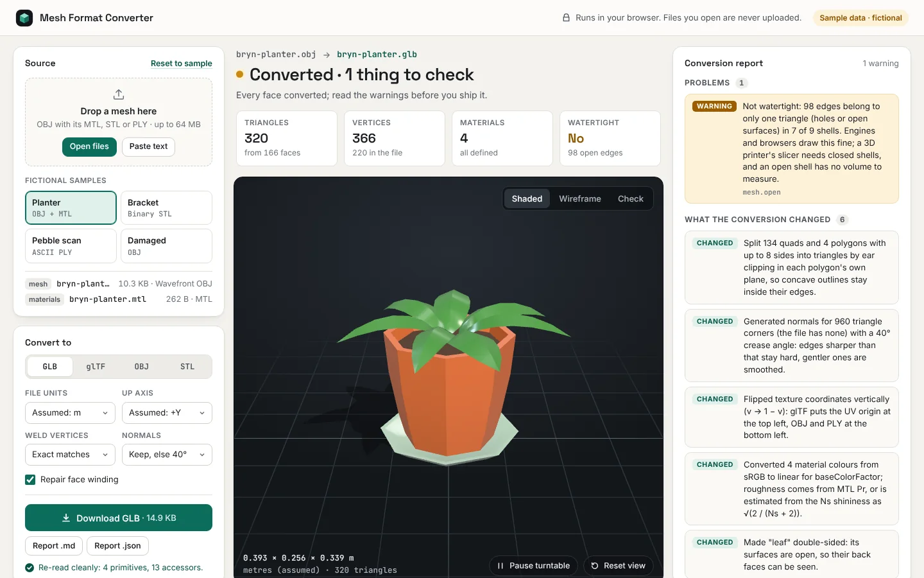Click the WARNING not watertight card
The height and width of the screenshot is (578, 924).
point(792,149)
